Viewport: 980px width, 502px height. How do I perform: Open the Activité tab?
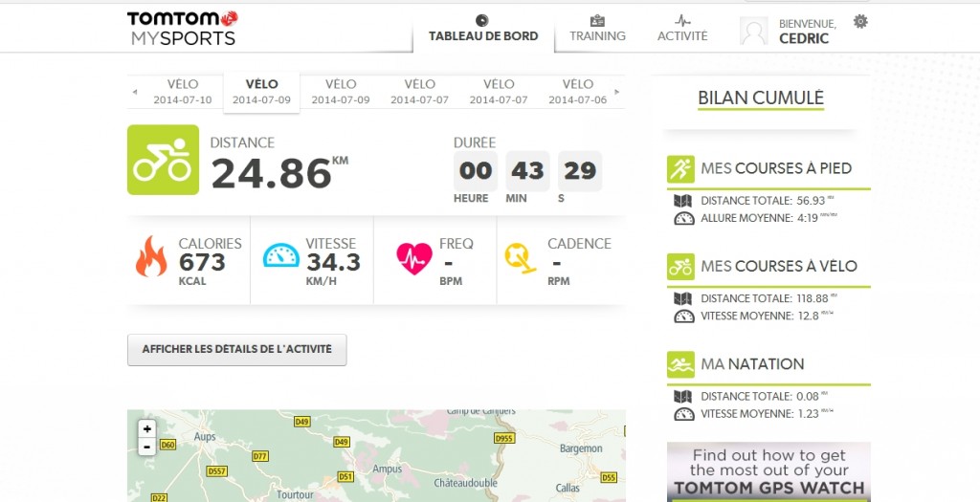682,29
